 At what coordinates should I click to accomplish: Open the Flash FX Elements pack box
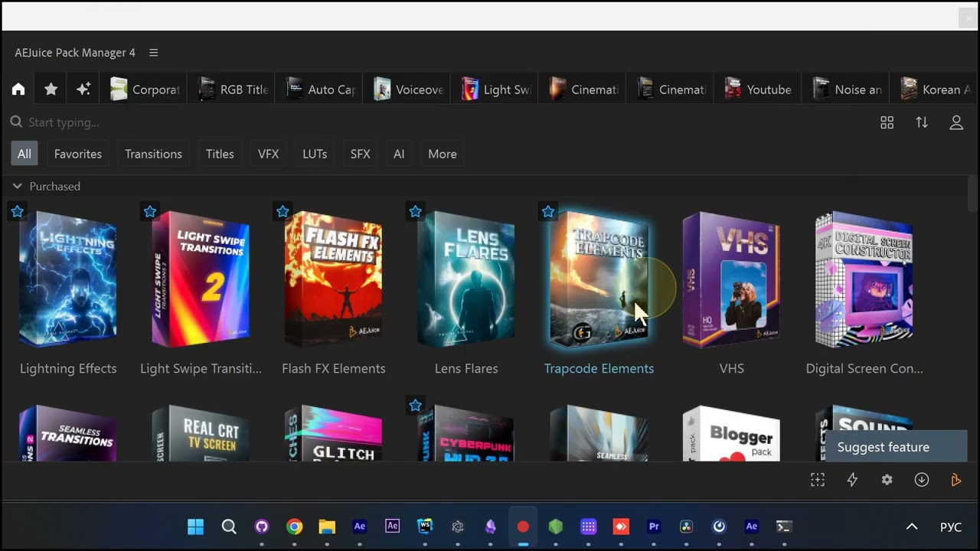tap(333, 279)
